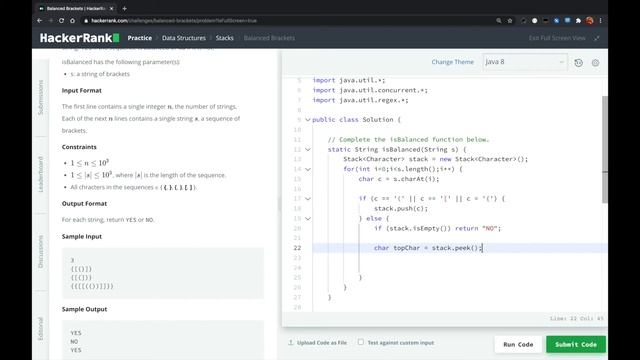Image resolution: width=640 pixels, height=360 pixels.
Task: Click the Sample Input heading
Action: pyautogui.click(x=82, y=237)
